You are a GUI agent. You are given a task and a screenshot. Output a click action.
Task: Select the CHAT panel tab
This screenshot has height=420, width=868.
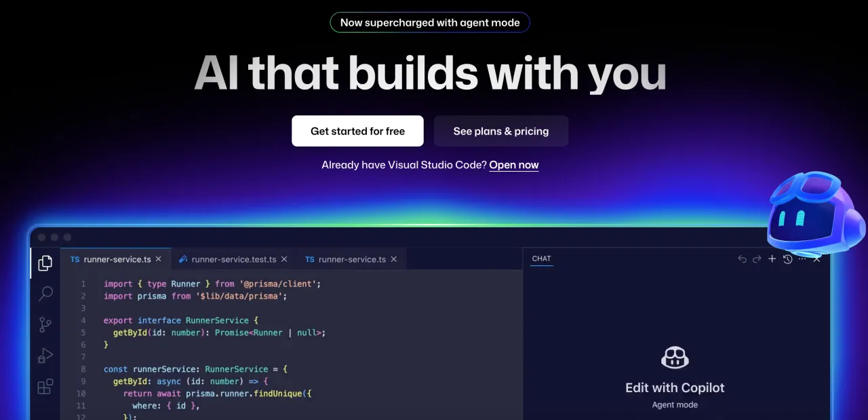tap(541, 259)
